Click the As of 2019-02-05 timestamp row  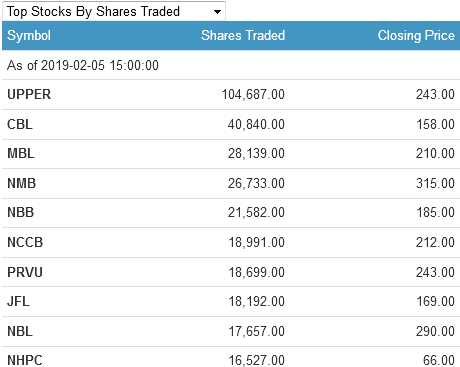coord(231,65)
